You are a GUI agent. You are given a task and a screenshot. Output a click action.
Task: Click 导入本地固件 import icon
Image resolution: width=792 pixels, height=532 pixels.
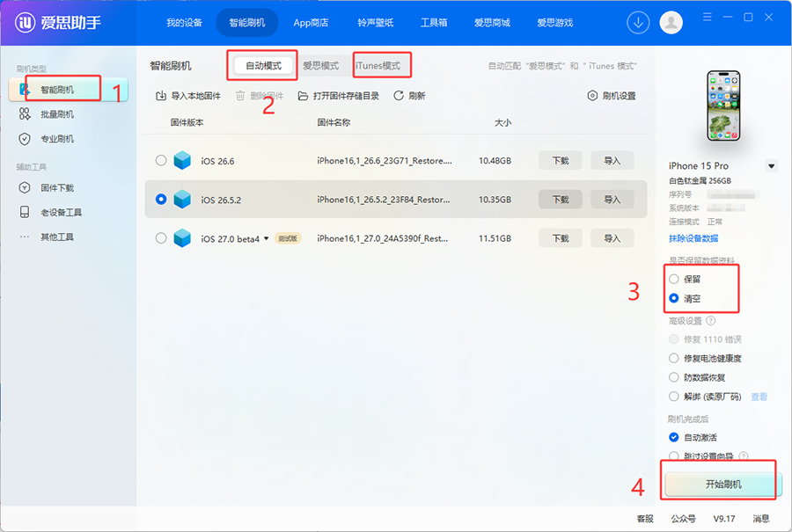point(161,95)
